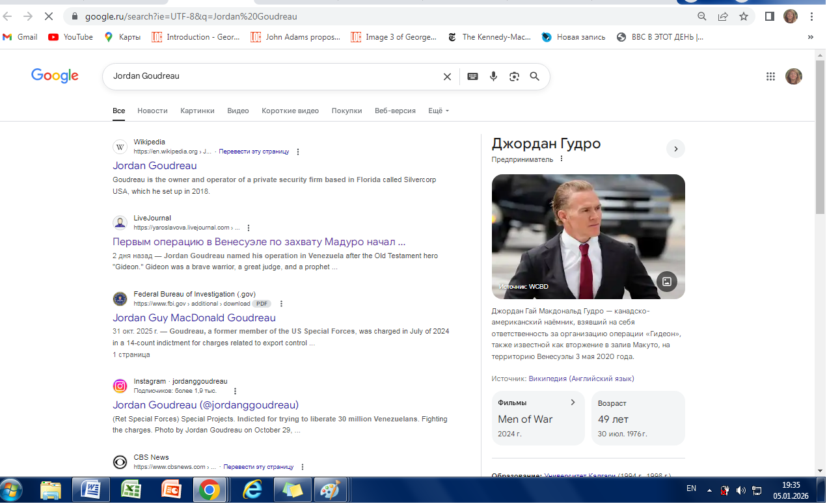This screenshot has width=827, height=504.
Task: Expand the Ещё more filters dropdown
Action: coord(439,111)
